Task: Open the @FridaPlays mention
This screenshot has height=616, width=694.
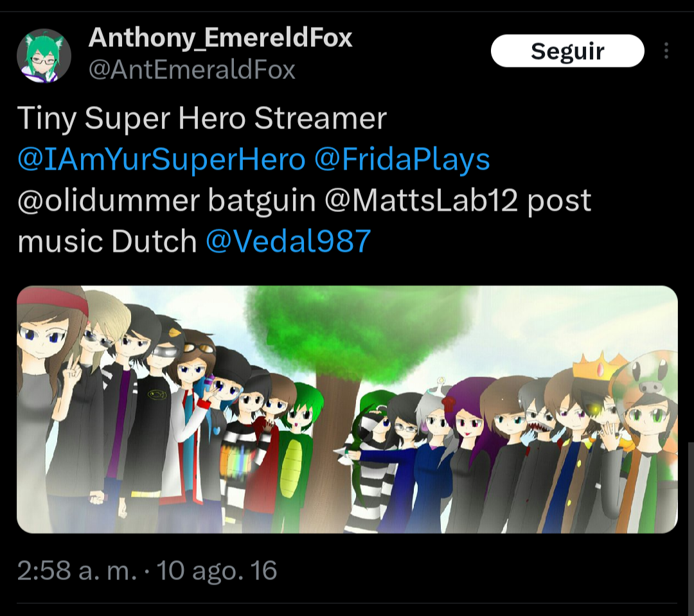Action: [402, 159]
